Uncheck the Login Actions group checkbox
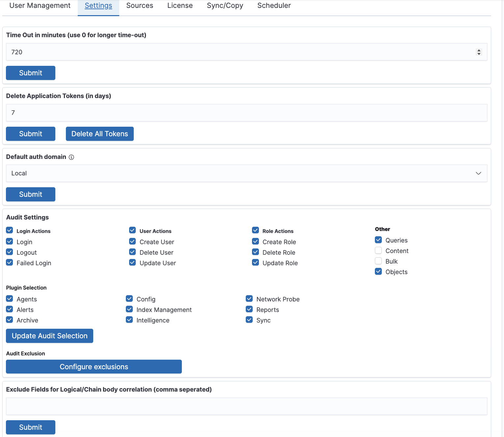The image size is (504, 437). click(x=10, y=230)
